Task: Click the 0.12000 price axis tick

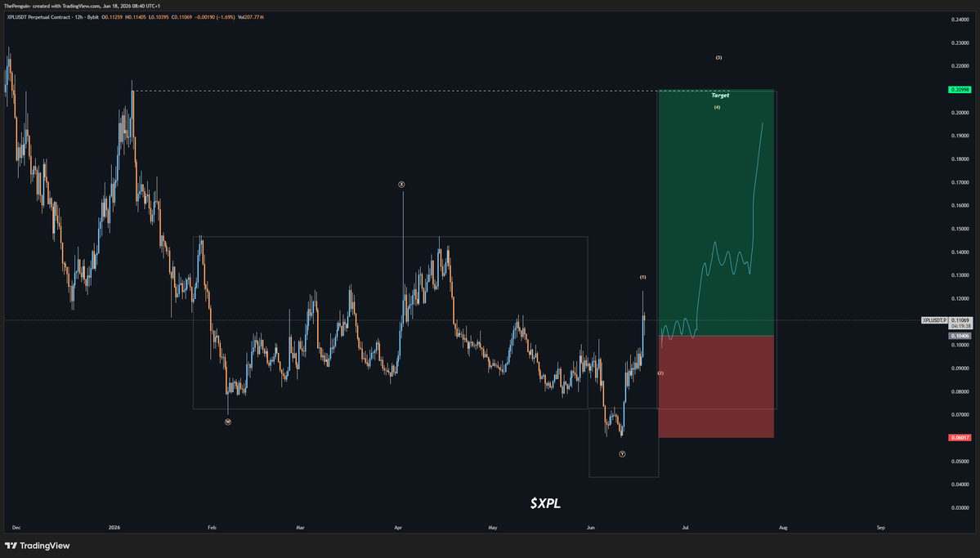Action: (x=960, y=299)
